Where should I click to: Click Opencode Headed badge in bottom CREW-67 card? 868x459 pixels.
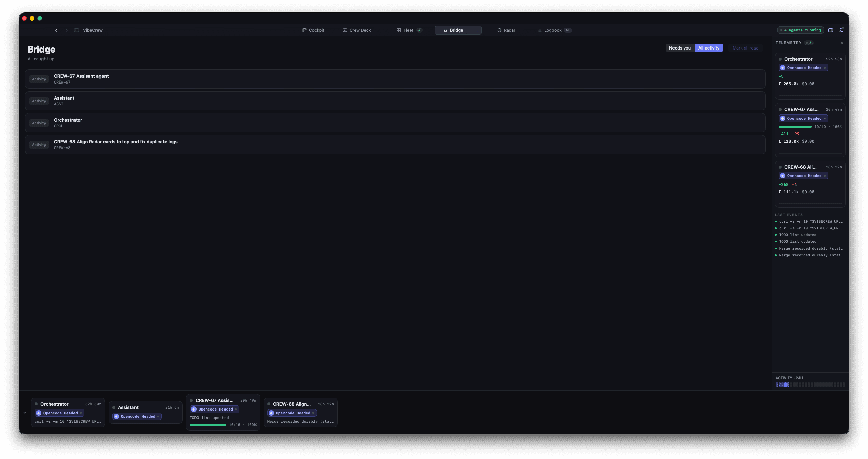tap(215, 409)
